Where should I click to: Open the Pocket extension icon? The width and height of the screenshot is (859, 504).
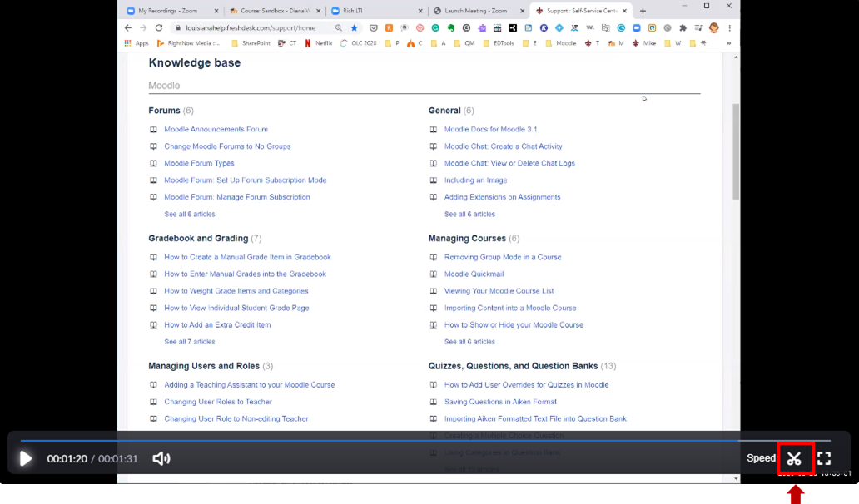pos(373,28)
